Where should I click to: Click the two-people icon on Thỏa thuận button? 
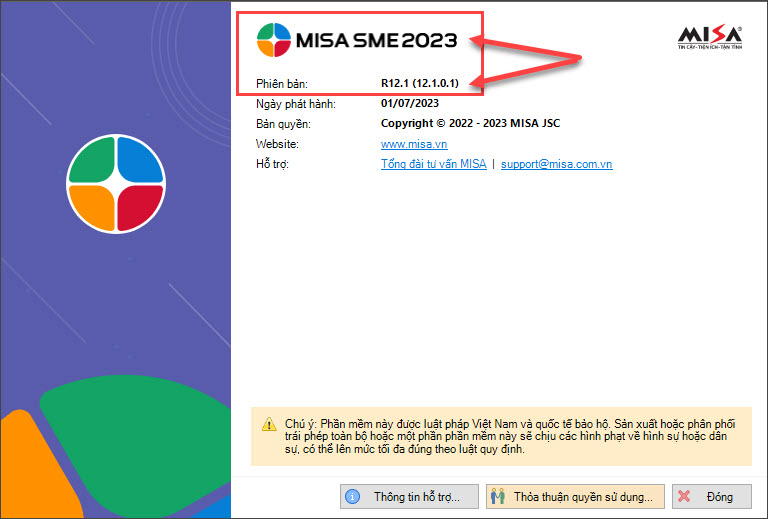coord(499,496)
